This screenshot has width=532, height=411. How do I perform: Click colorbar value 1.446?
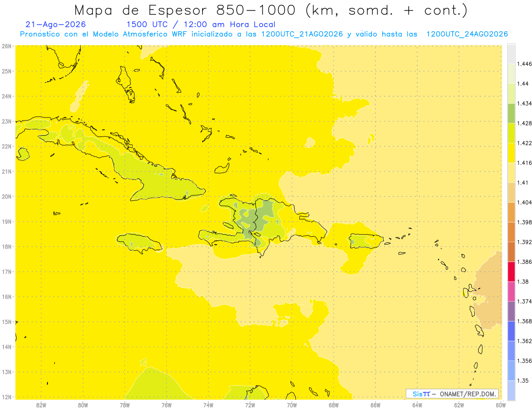tap(524, 64)
